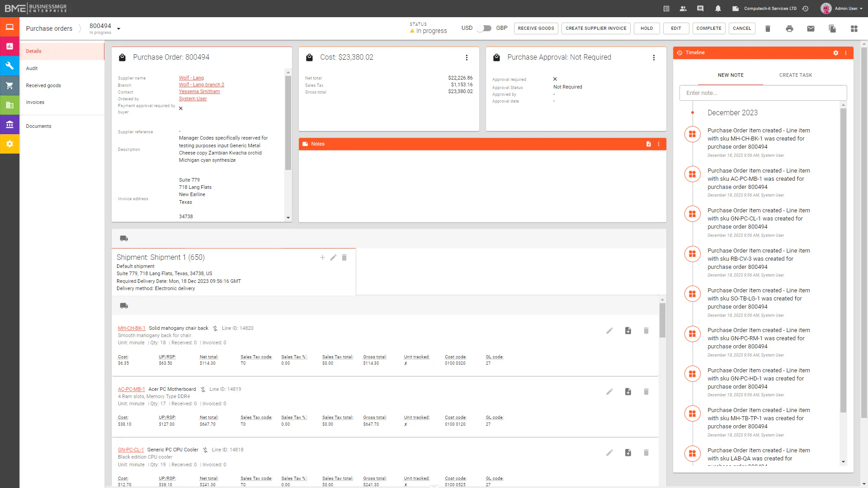Add new note document icon in Notes panel
The image size is (868, 488).
coord(649,144)
